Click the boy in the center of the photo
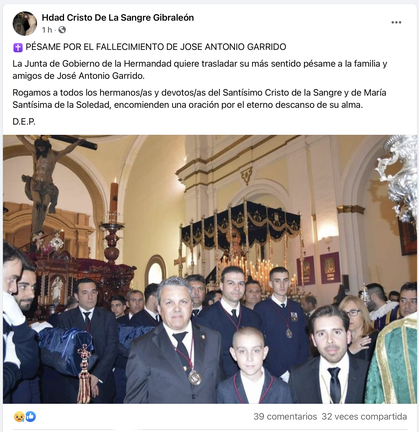Viewport: 419px width, 432px height. tap(250, 365)
